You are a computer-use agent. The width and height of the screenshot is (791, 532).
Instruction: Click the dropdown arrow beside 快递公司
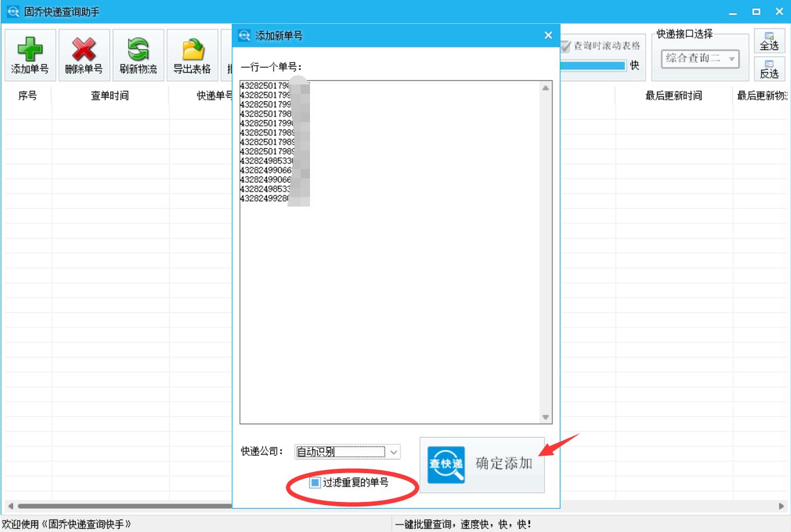point(393,451)
